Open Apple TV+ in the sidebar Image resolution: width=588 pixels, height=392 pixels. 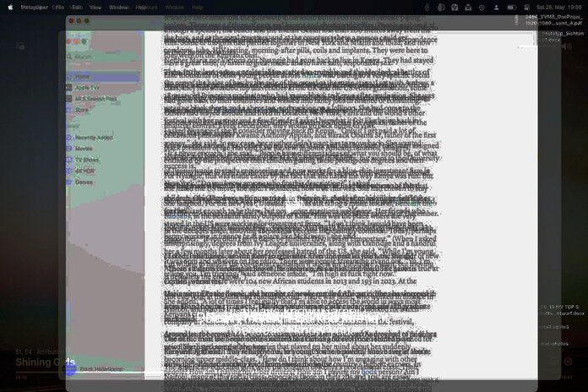(104, 88)
